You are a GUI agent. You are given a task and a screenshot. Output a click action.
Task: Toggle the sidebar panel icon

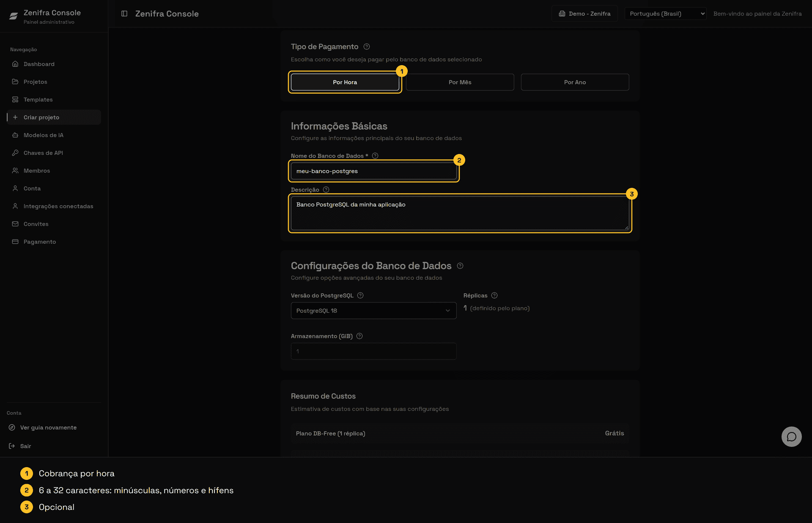tap(124, 14)
